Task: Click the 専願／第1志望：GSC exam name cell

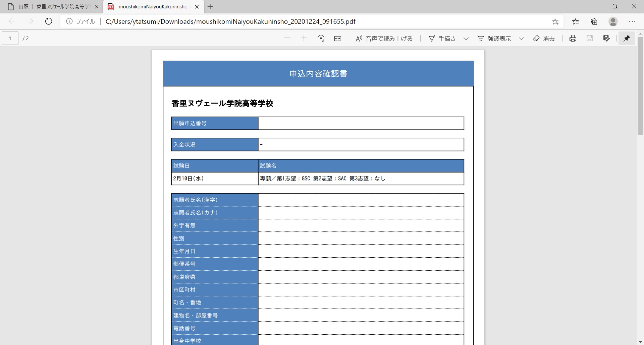Action: pos(361,179)
